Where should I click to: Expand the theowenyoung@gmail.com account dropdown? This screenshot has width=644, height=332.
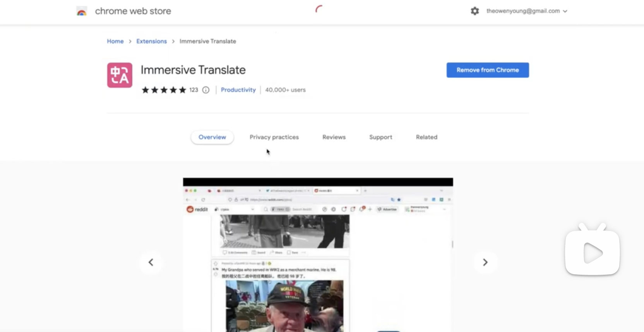coord(527,11)
